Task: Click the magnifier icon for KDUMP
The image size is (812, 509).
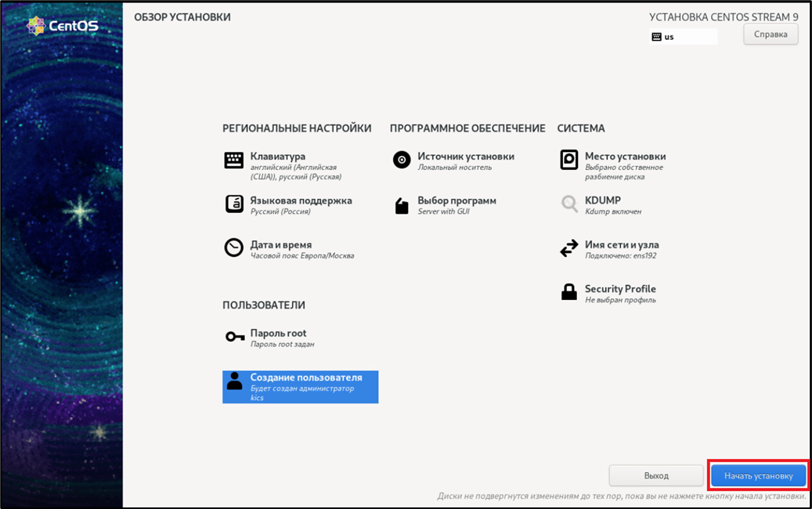Action: pos(569,204)
